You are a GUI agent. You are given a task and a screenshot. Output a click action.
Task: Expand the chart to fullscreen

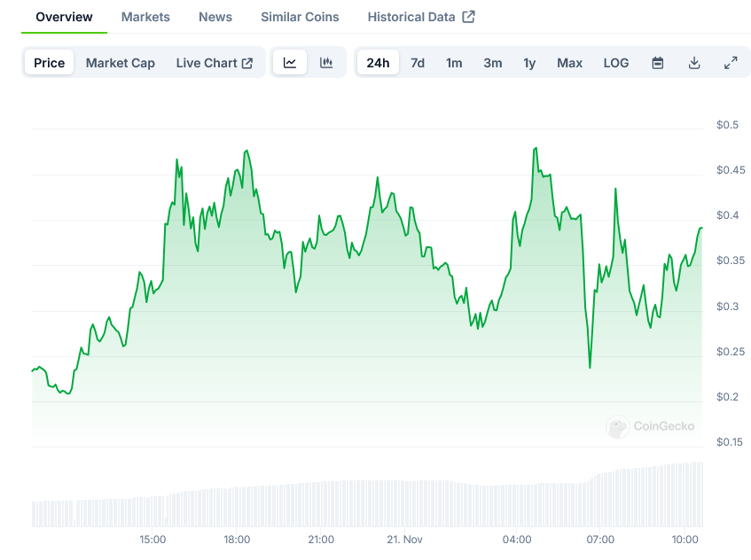[731, 63]
